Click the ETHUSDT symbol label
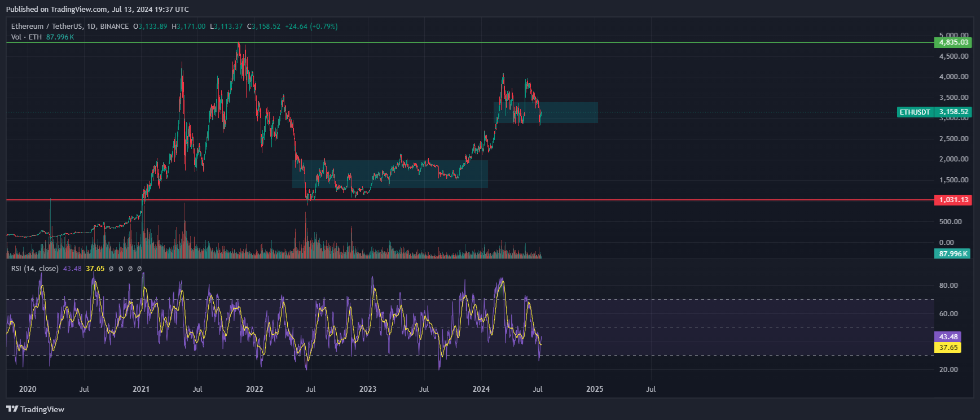This screenshot has width=980, height=420. (915, 112)
